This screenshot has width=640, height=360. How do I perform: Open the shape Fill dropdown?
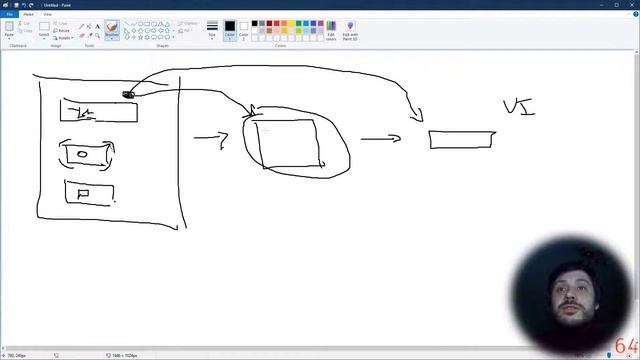click(185, 31)
